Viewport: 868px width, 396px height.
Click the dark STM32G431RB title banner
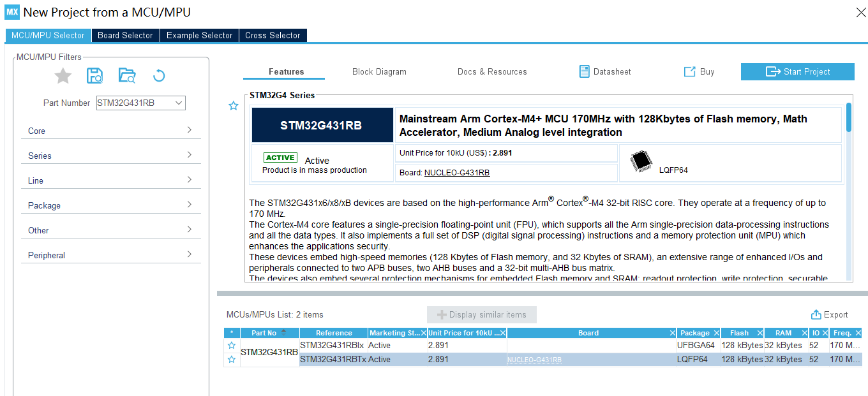pyautogui.click(x=322, y=125)
